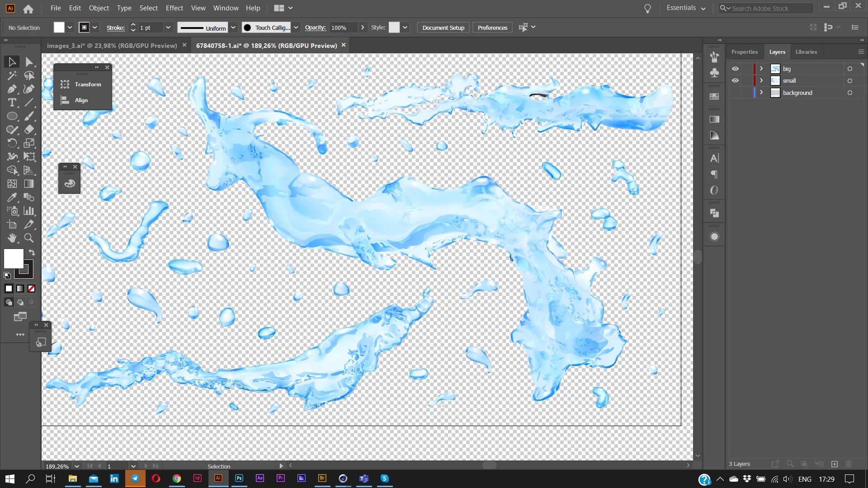The width and height of the screenshot is (868, 488).
Task: Create a new layer in Layers panel
Action: (x=835, y=464)
